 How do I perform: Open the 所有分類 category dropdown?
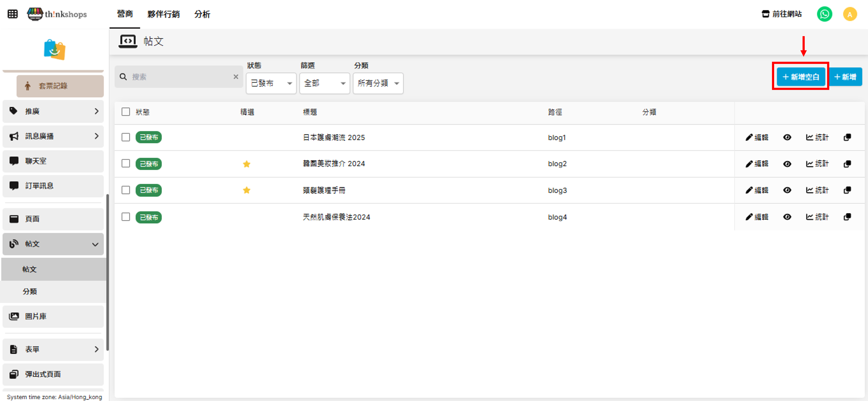click(378, 83)
